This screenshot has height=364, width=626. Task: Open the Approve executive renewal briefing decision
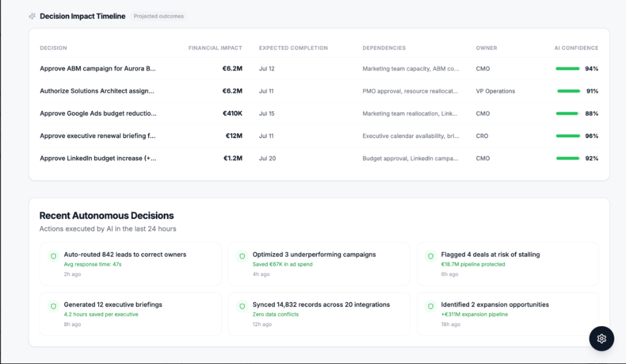pos(319,136)
